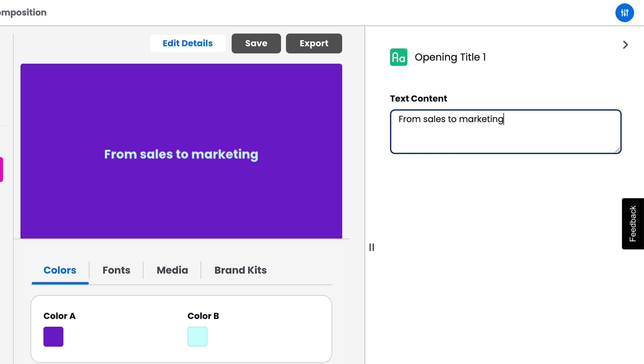Click the Edit Details button

[x=187, y=43]
